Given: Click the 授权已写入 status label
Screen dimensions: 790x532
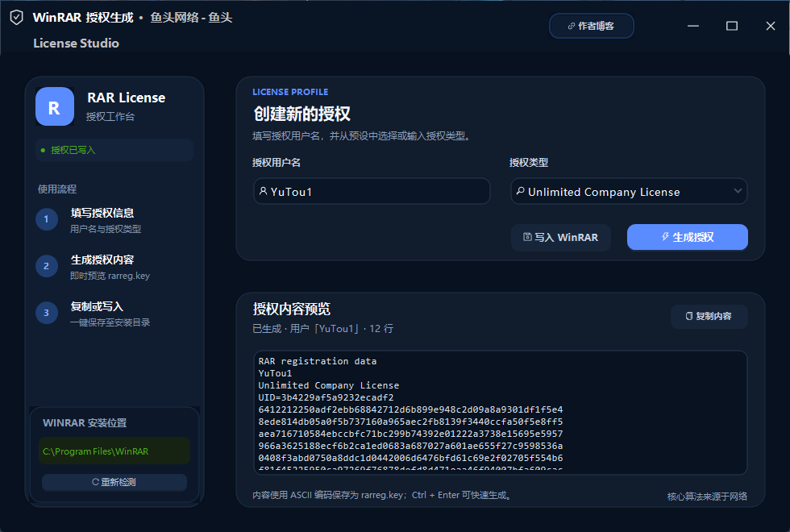Looking at the screenshot, I should click(73, 150).
